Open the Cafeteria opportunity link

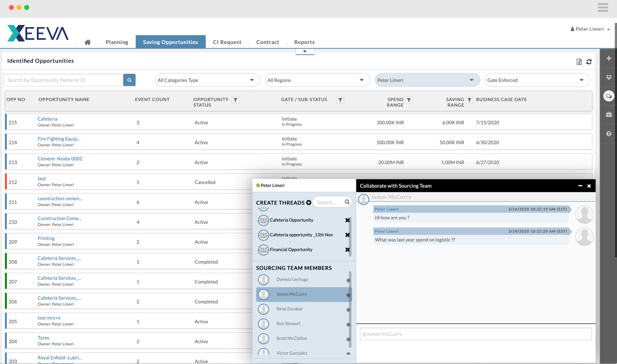(x=47, y=119)
